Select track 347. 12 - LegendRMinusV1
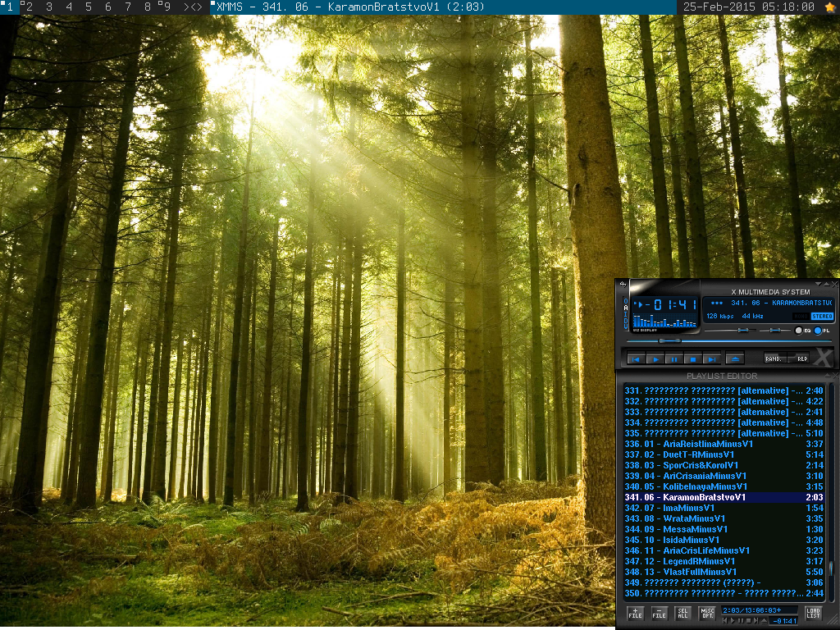This screenshot has height=630, width=840. pyautogui.click(x=724, y=561)
